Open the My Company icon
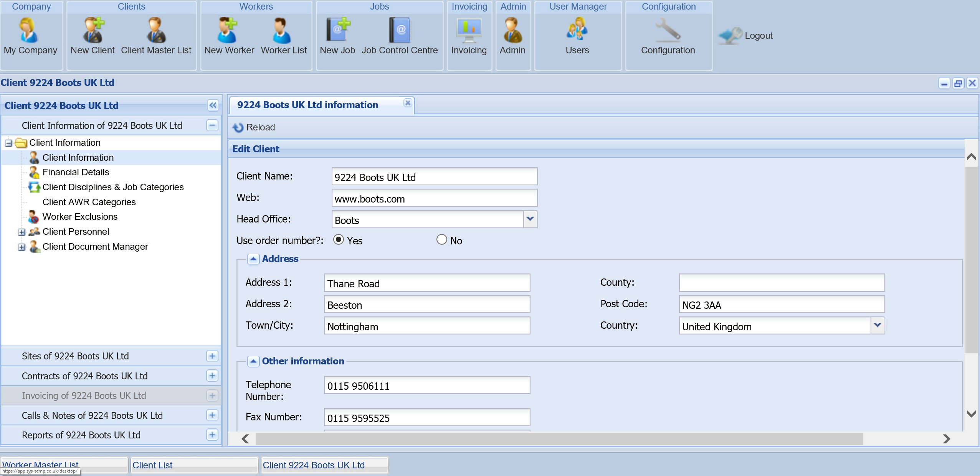This screenshot has height=476, width=980. coord(28,30)
